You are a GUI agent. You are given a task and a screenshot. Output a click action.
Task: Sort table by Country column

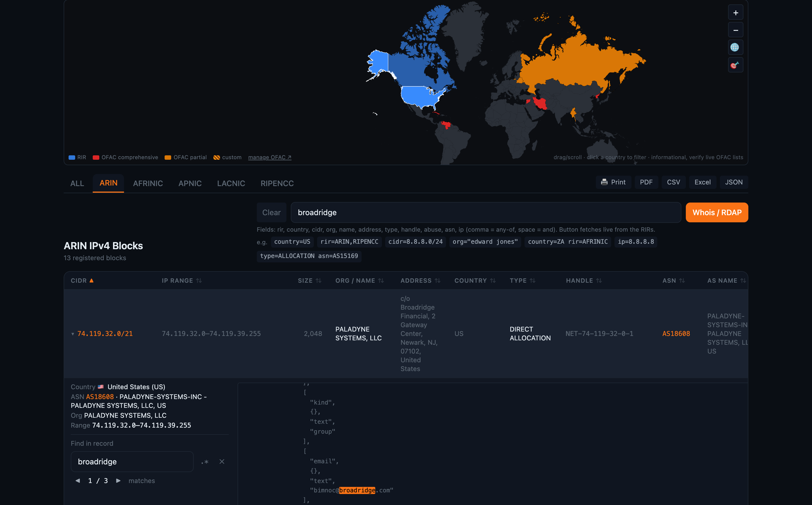tap(475, 280)
